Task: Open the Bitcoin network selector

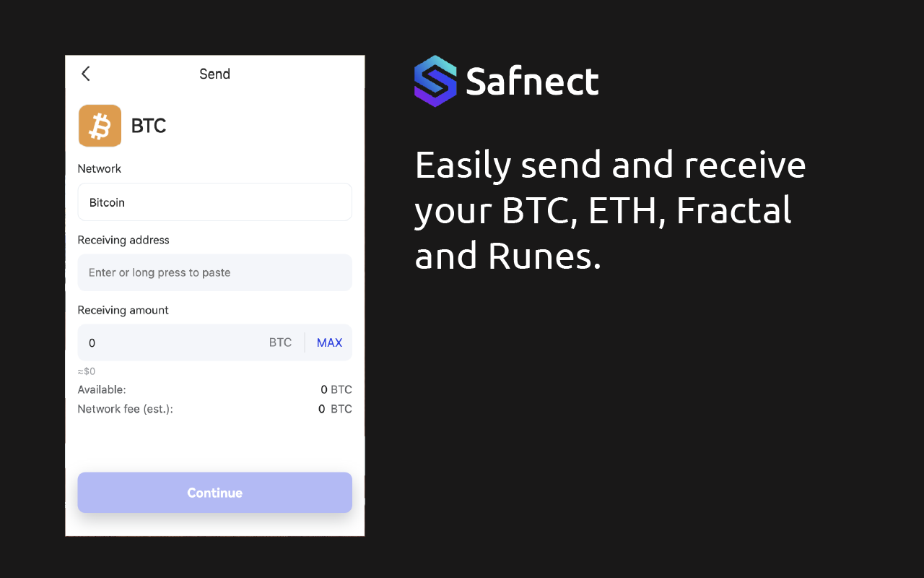Action: pyautogui.click(x=214, y=202)
